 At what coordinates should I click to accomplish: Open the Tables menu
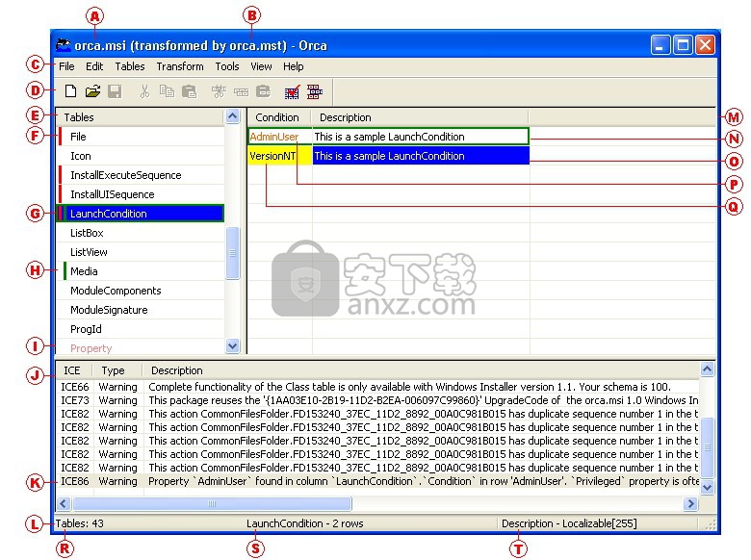pyautogui.click(x=130, y=66)
